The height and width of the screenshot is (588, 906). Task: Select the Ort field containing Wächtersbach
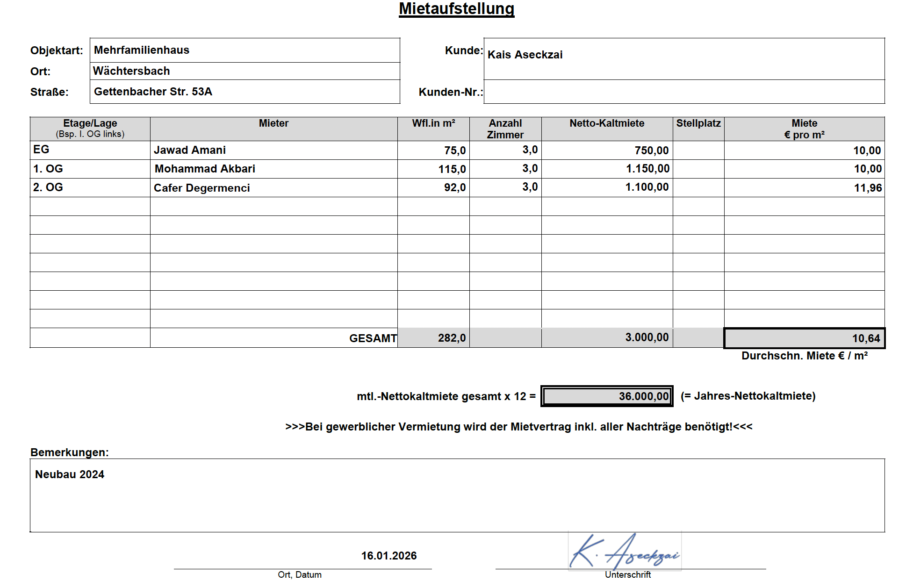click(x=245, y=71)
